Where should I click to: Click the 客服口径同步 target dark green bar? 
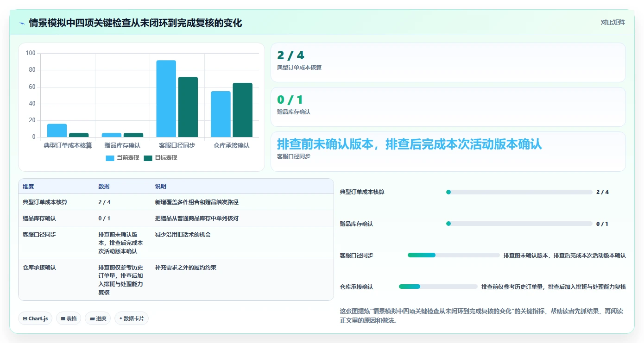pos(188,107)
